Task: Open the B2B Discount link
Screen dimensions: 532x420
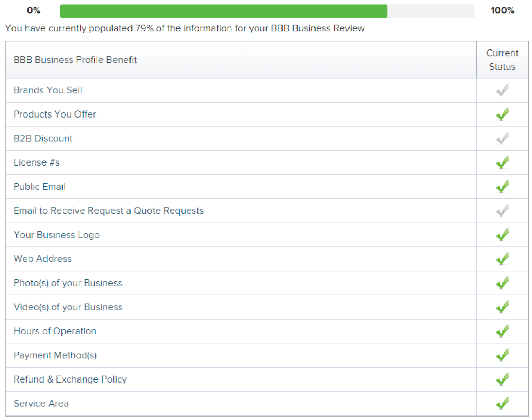Action: [43, 139]
